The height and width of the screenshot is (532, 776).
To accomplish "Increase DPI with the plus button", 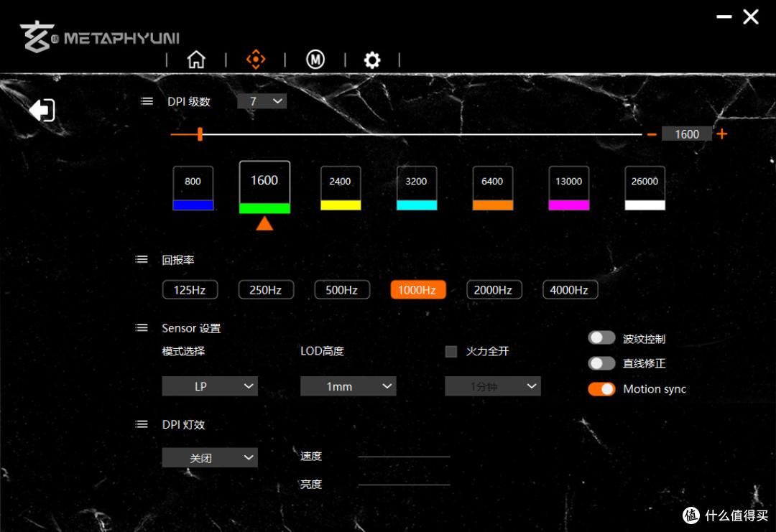I will click(x=721, y=134).
